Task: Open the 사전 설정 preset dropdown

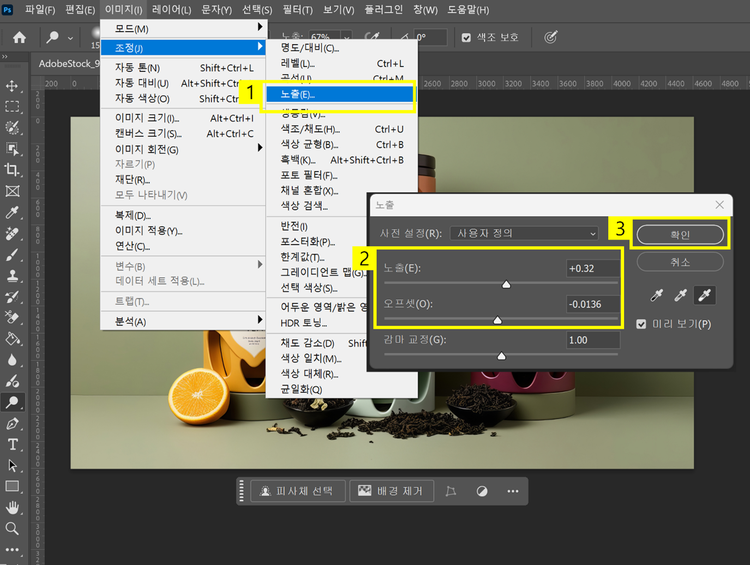Action: click(x=524, y=233)
